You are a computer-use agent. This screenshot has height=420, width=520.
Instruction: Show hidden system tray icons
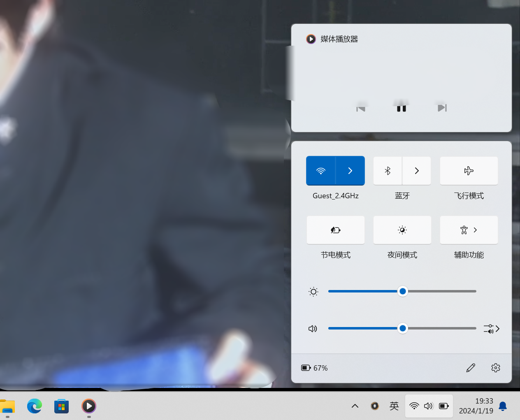pyautogui.click(x=355, y=406)
